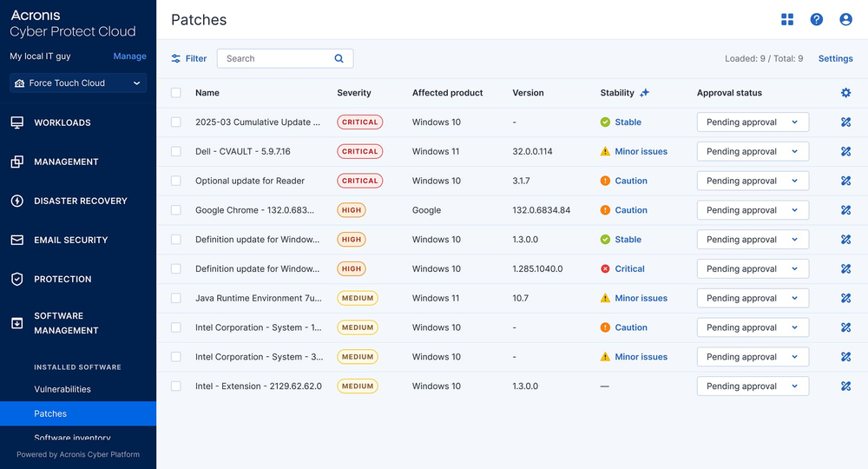
Task: Click the Filter button
Action: tap(188, 59)
